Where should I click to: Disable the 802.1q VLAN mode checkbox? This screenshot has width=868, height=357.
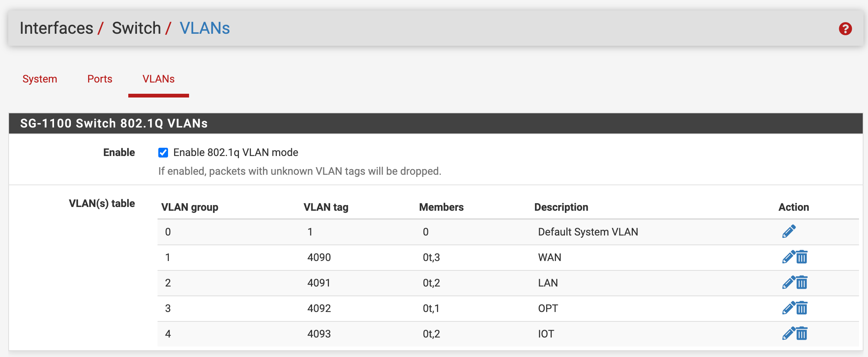pyautogui.click(x=163, y=153)
